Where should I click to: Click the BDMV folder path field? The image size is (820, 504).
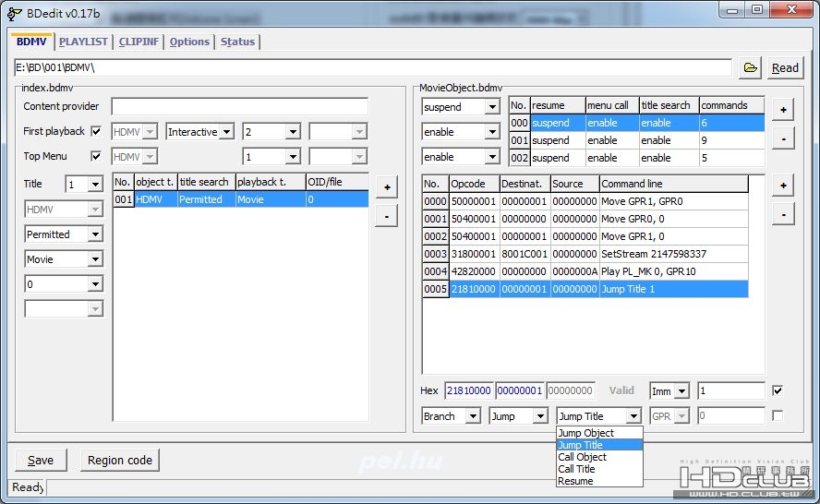(x=372, y=68)
